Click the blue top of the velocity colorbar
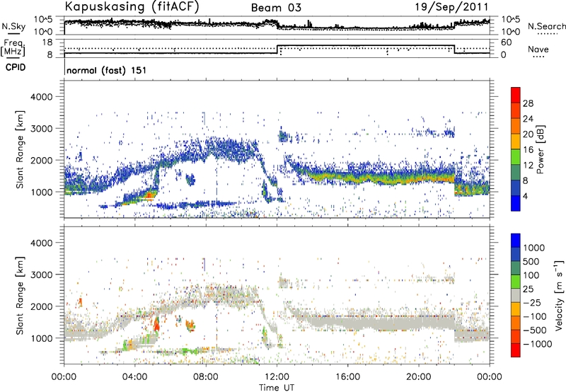566x392 pixels. (516, 241)
